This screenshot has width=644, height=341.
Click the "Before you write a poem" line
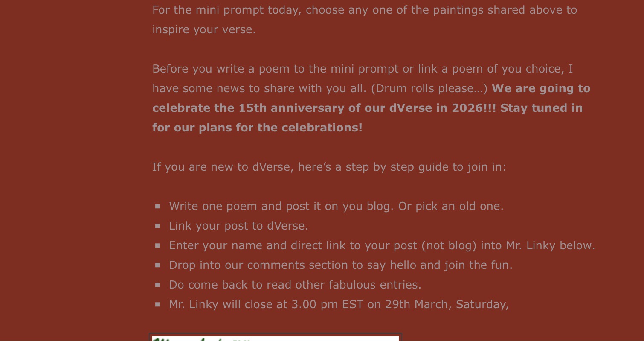tap(362, 69)
